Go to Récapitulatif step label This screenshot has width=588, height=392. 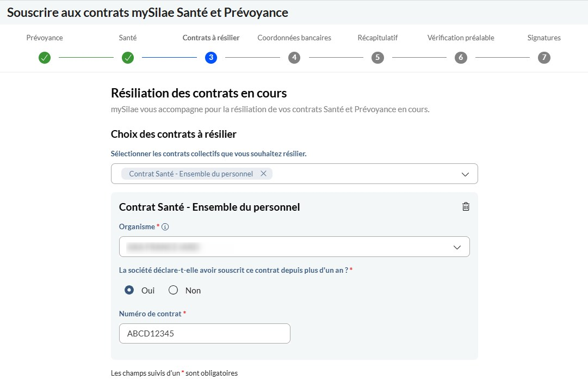(377, 38)
